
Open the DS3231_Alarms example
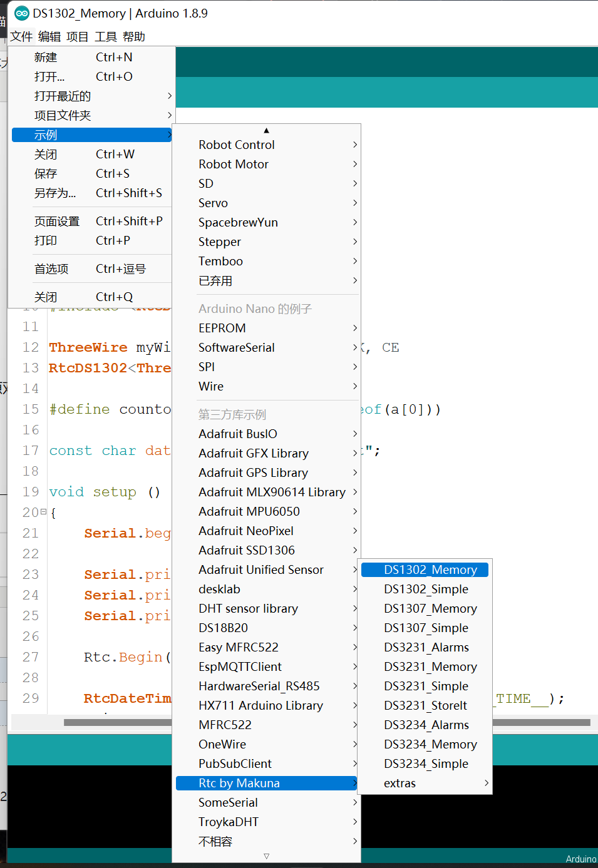[x=425, y=647]
